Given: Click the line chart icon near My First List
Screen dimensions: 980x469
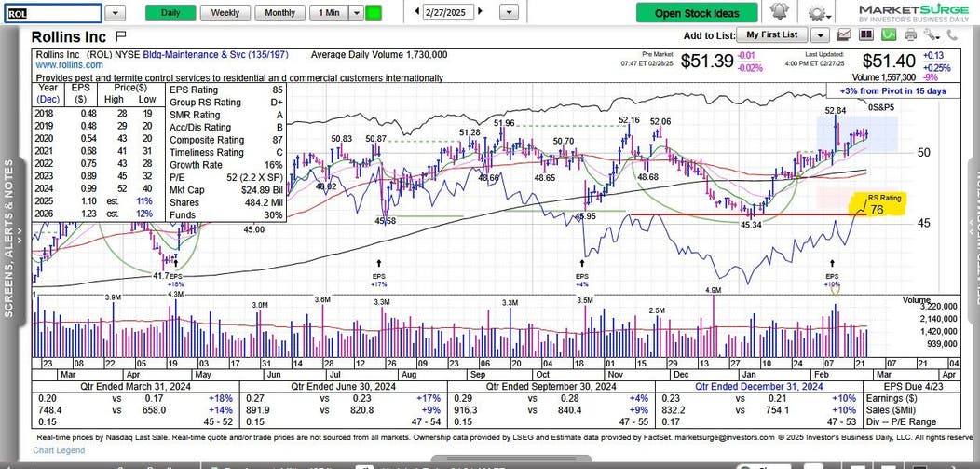Looking at the screenshot, I should pos(842,35).
